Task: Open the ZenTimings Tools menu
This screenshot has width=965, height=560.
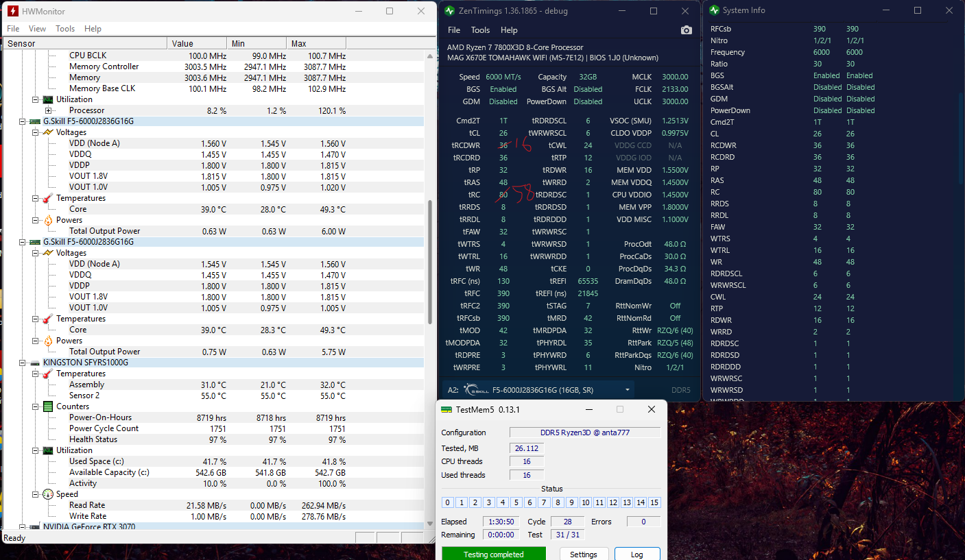Action: pyautogui.click(x=480, y=30)
